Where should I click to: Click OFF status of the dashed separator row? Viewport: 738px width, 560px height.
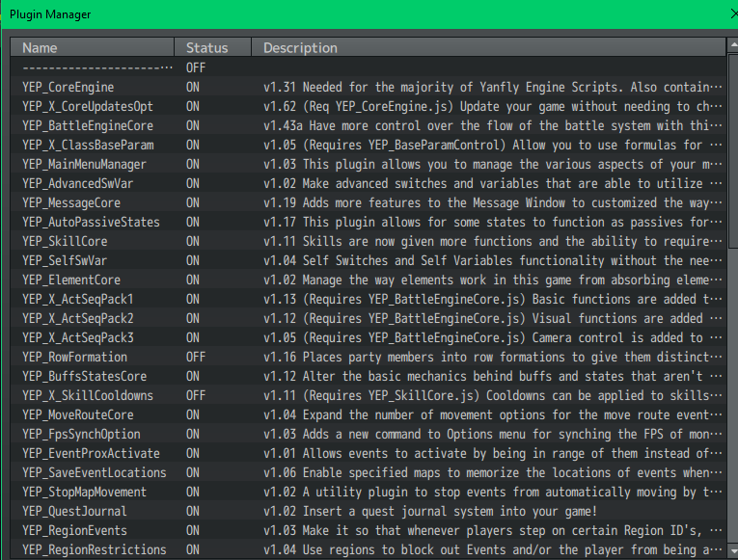[x=195, y=67]
